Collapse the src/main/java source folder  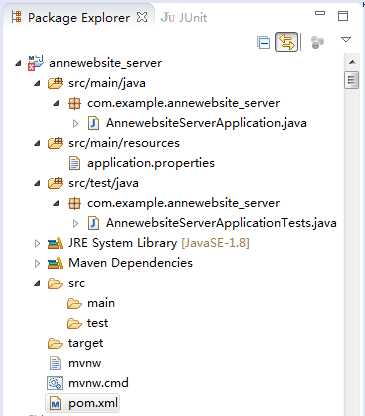click(37, 83)
